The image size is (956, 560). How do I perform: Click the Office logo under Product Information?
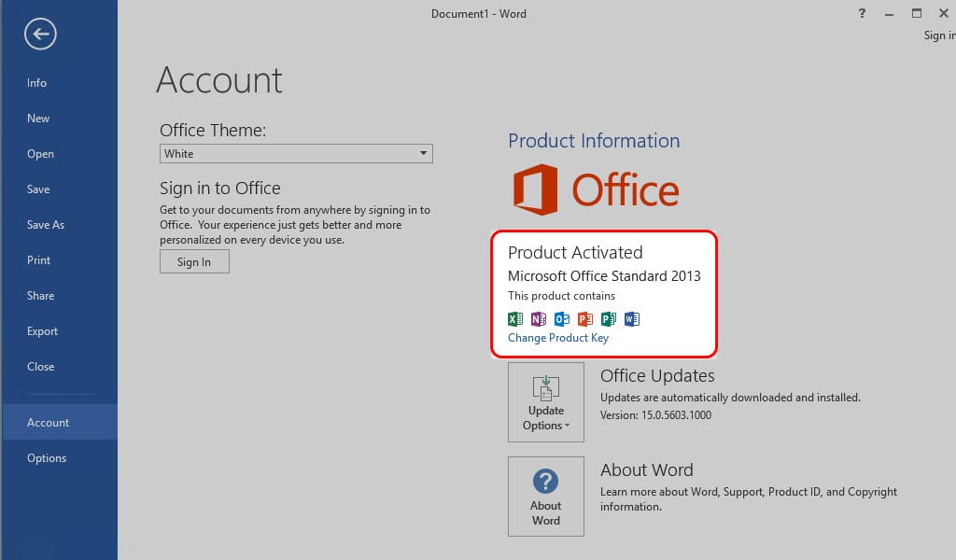pyautogui.click(x=596, y=189)
